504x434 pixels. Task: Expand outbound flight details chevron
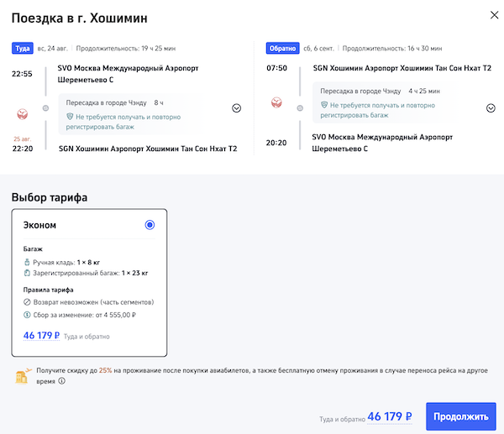236,108
